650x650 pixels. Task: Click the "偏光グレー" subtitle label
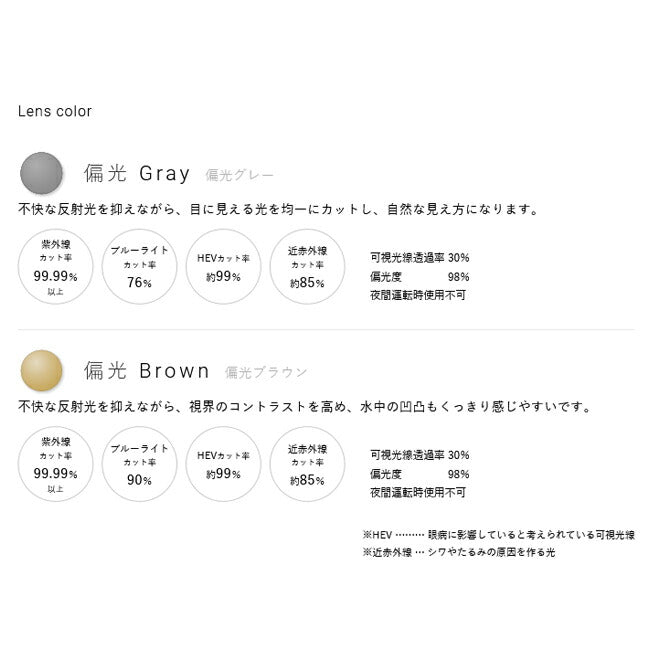(240, 174)
